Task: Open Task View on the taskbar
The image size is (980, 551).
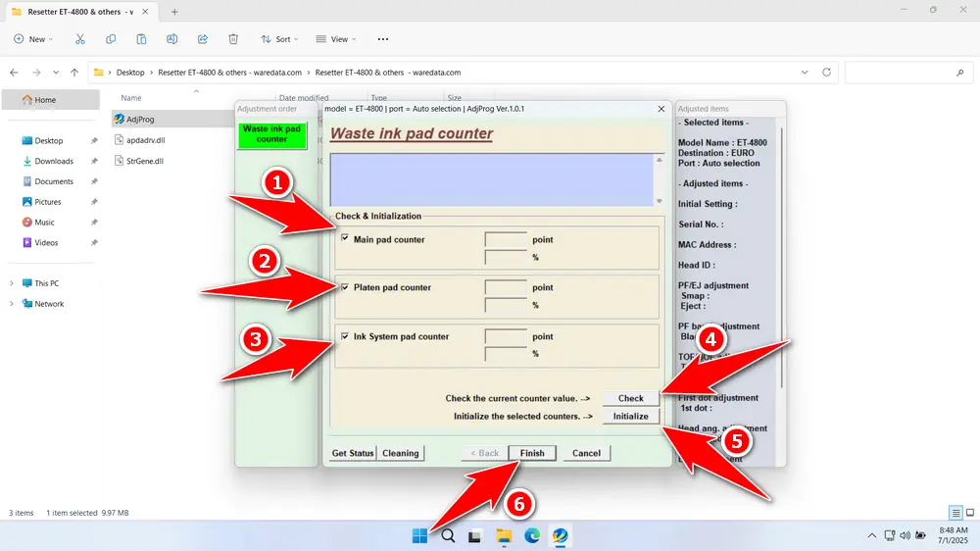Action: [475, 536]
